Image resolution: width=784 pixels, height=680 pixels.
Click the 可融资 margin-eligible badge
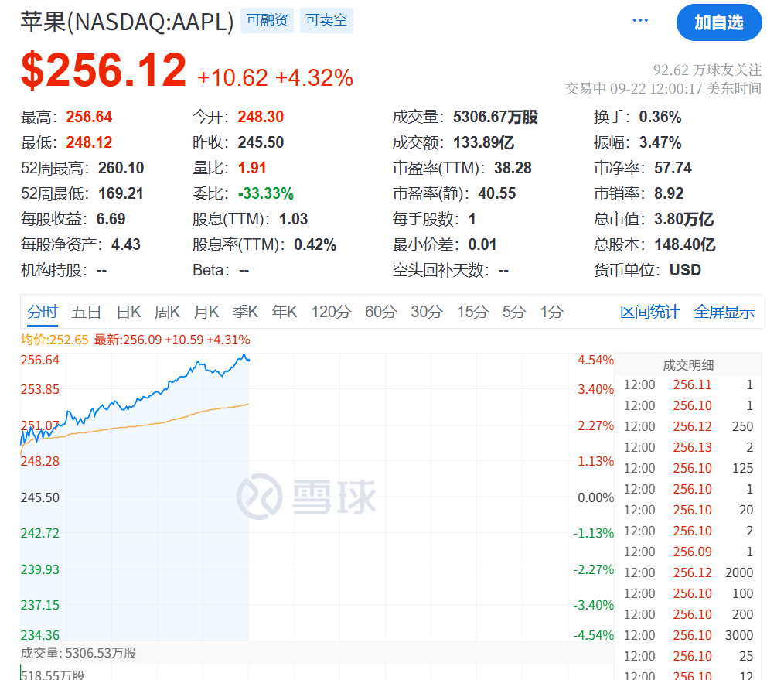pyautogui.click(x=267, y=20)
